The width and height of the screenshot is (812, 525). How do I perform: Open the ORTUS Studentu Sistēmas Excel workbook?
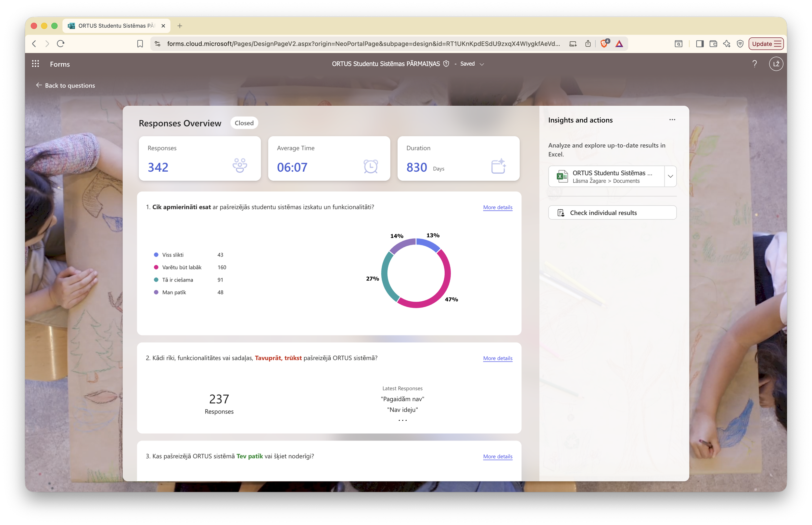[x=606, y=176]
